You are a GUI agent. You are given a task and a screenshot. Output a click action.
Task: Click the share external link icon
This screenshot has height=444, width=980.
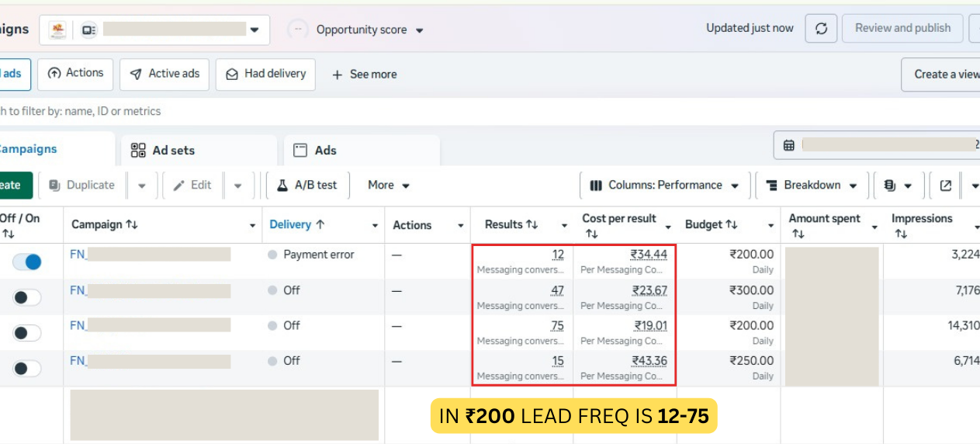point(945,186)
